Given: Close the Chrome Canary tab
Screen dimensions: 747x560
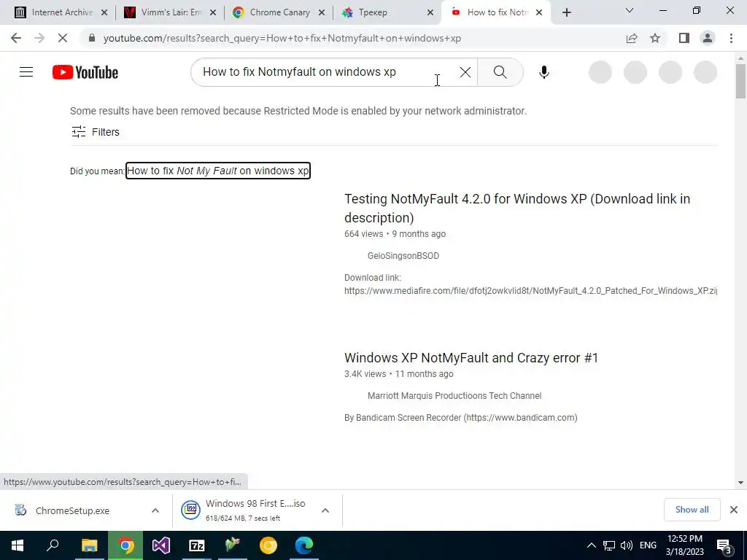Looking at the screenshot, I should pyautogui.click(x=322, y=13).
